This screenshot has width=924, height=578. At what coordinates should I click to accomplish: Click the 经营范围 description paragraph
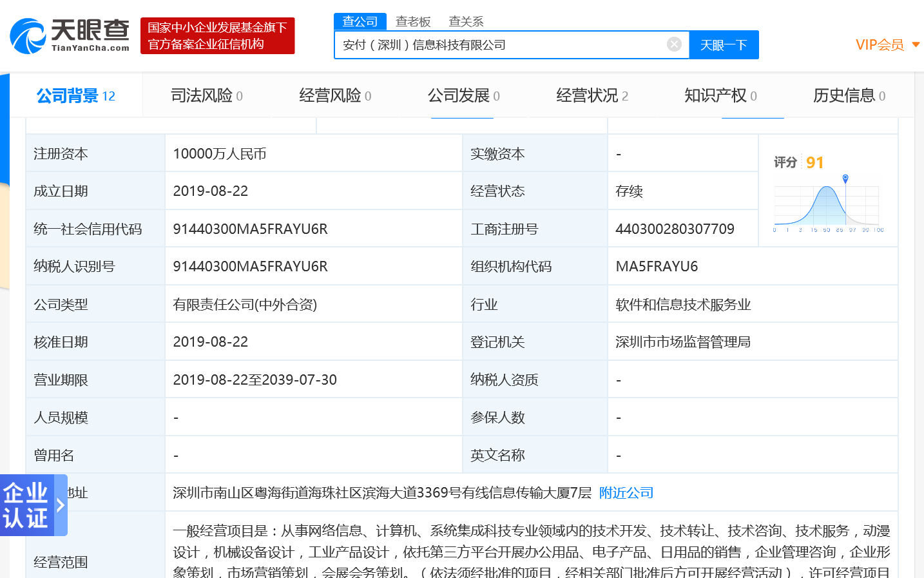coord(532,552)
